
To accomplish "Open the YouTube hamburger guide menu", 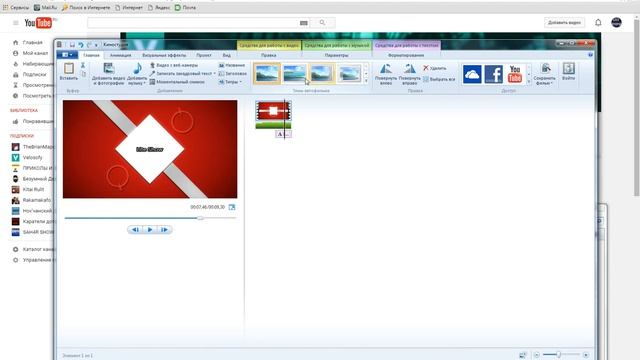I will (16, 23).
